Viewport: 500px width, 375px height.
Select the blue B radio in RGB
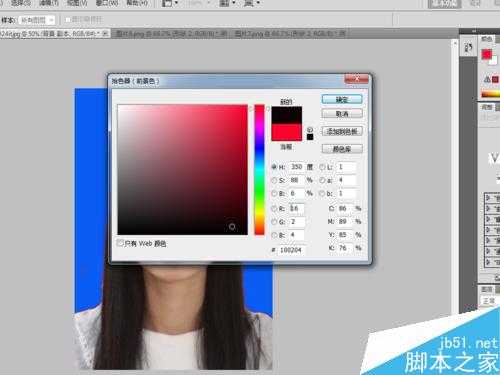(274, 235)
